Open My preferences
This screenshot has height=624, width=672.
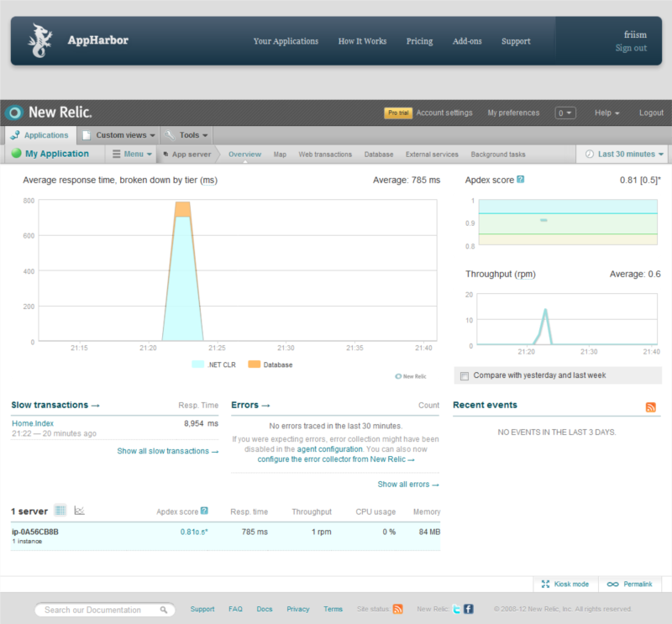[513, 113]
